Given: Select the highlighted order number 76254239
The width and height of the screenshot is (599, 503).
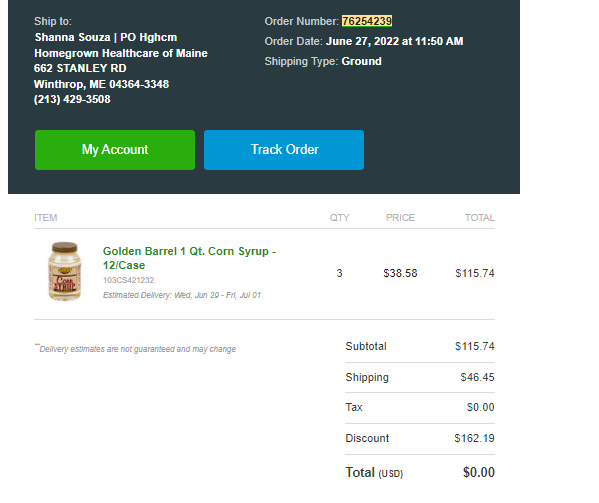Looking at the screenshot, I should (367, 21).
